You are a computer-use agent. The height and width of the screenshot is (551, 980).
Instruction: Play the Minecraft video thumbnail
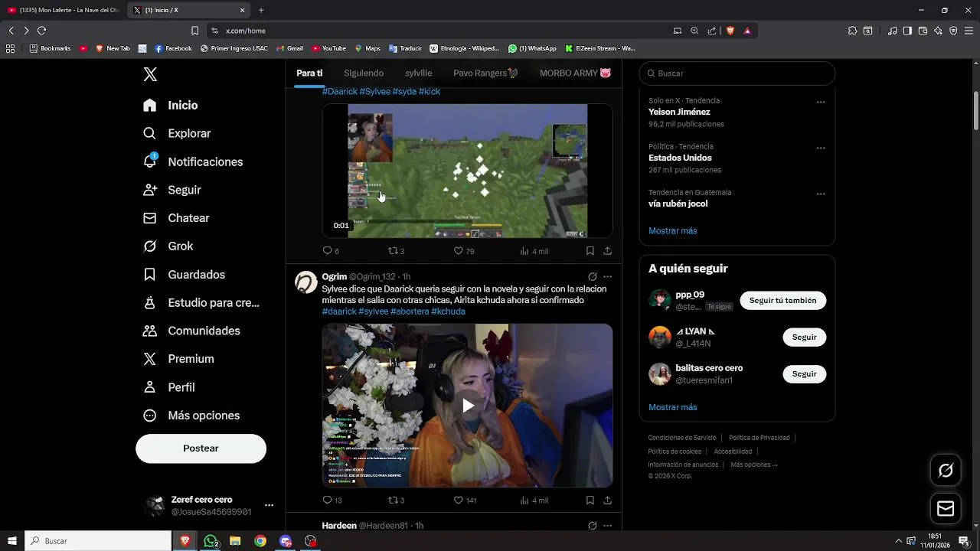pyautogui.click(x=467, y=171)
